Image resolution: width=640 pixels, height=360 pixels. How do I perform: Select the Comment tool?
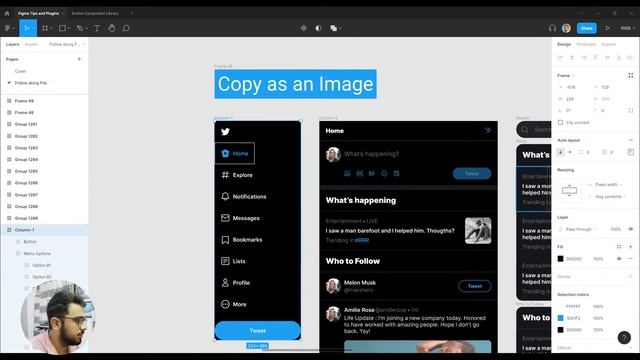(126, 28)
